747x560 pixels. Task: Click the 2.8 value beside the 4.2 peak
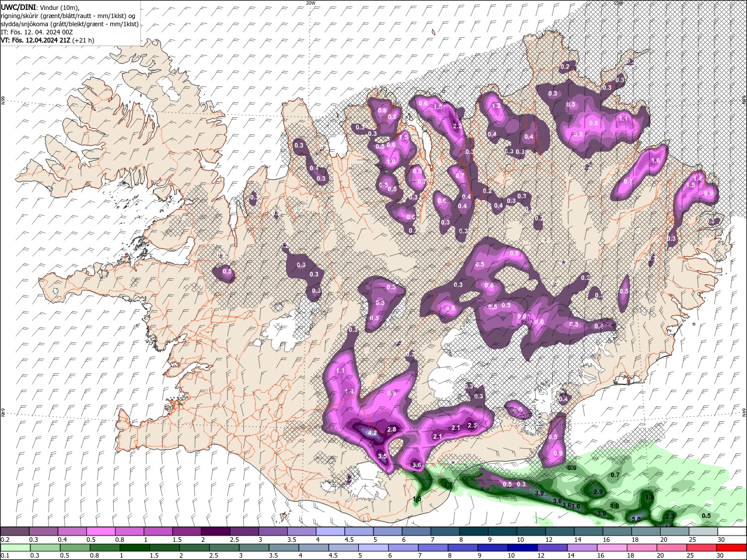(392, 429)
